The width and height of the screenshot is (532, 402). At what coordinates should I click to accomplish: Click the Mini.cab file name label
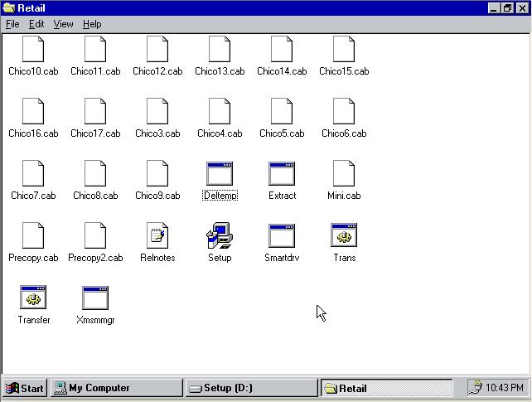[344, 196]
